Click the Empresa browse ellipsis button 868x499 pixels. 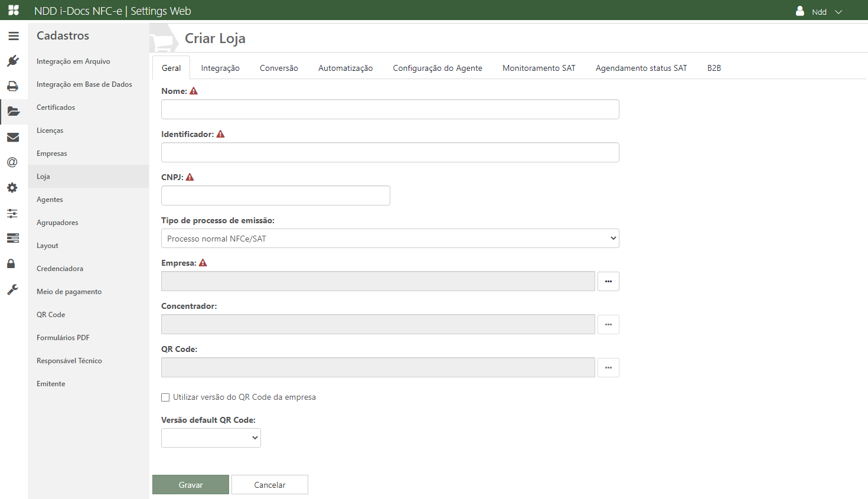pyautogui.click(x=608, y=282)
